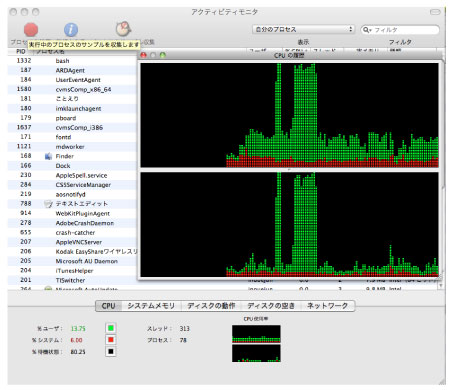This screenshot has width=450, height=390.
Task: Select the crash-catcher process row
Action: (x=72, y=233)
